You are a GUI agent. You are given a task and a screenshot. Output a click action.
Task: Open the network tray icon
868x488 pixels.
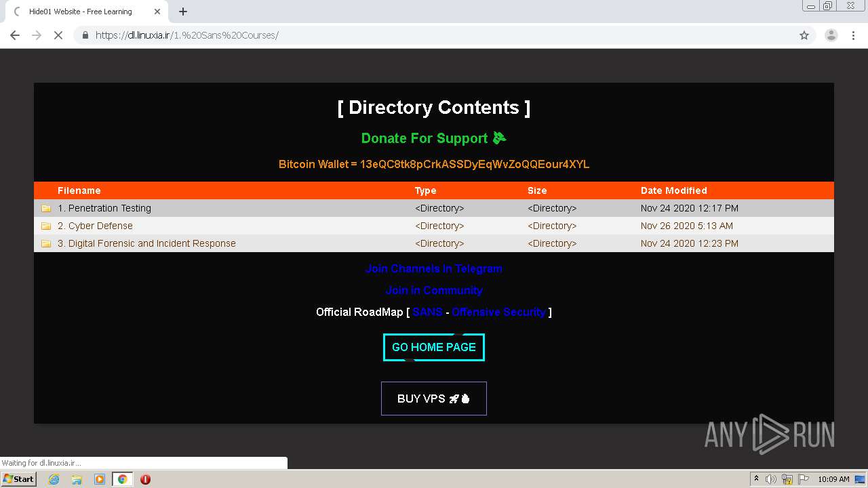(x=787, y=479)
